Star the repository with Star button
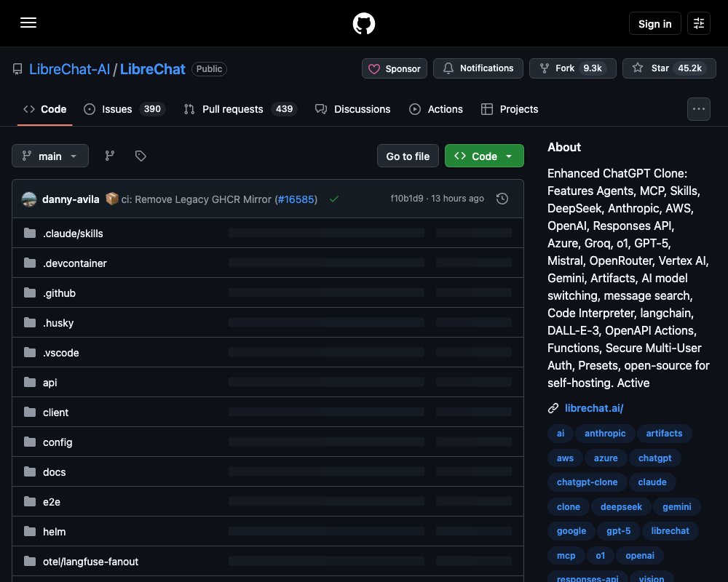The image size is (728, 582). click(x=669, y=68)
